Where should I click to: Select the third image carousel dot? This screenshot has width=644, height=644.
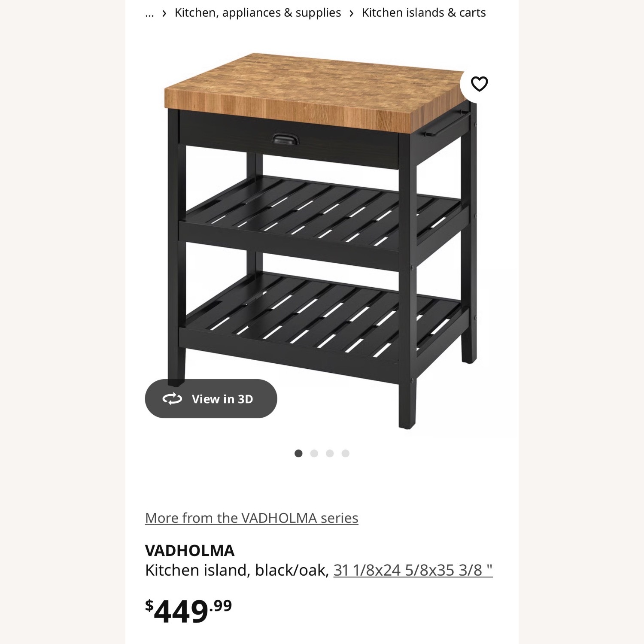(330, 453)
